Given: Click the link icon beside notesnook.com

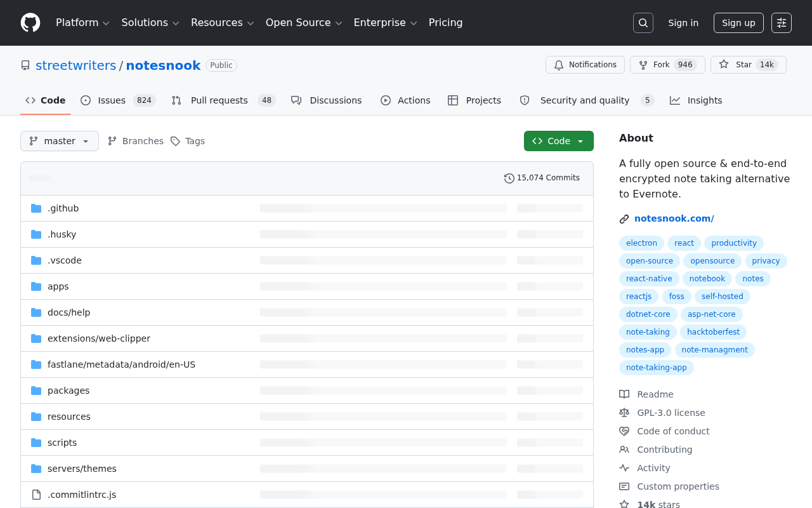Looking at the screenshot, I should tap(624, 219).
